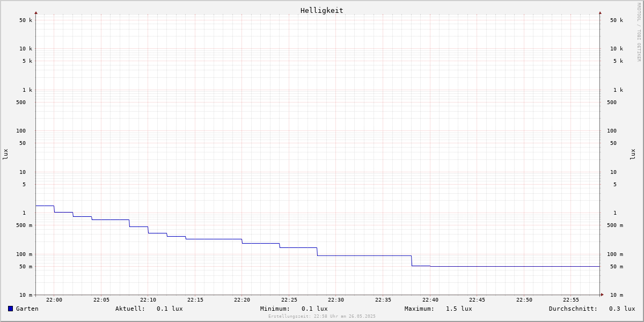The width and height of the screenshot is (644, 322).
Task: Select the Maximum 1.5 lux value
Action: click(x=459, y=309)
